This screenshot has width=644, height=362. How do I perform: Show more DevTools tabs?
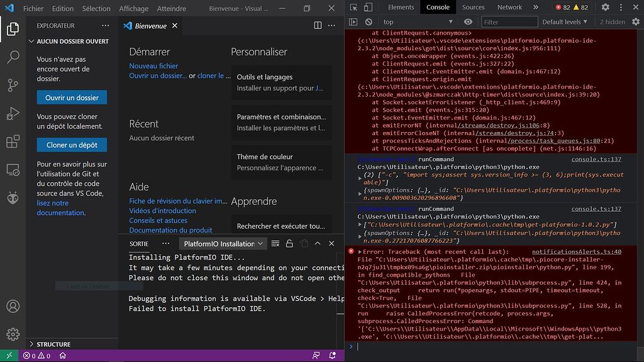(536, 7)
